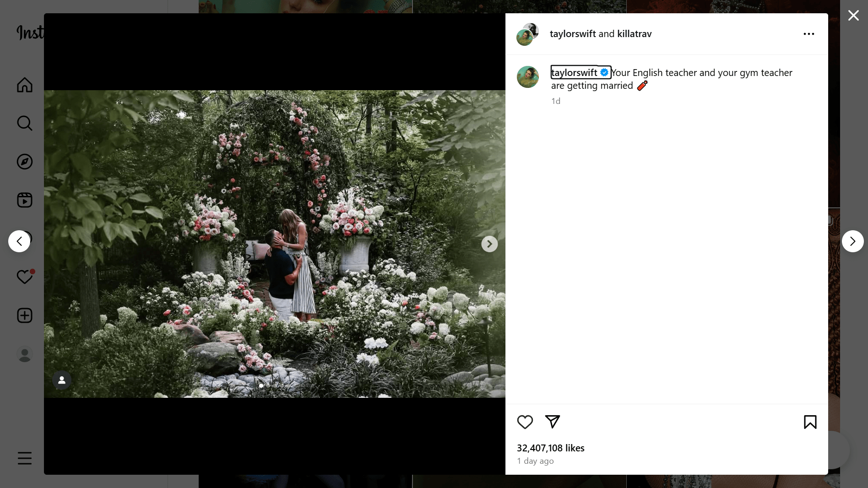This screenshot has width=868, height=488.
Task: Go to the next post
Action: point(852,241)
